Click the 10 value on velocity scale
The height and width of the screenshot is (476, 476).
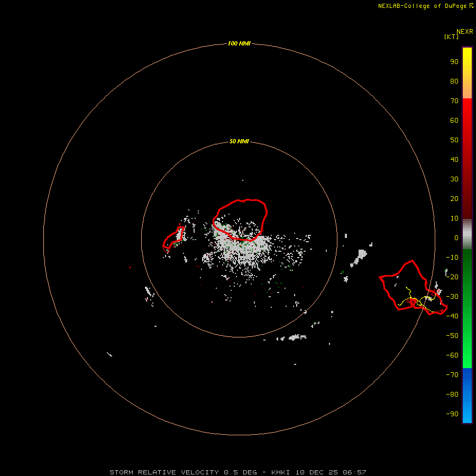tap(454, 218)
